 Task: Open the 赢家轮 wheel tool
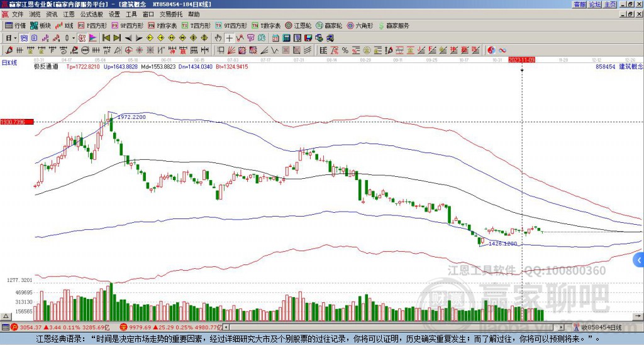(329, 25)
